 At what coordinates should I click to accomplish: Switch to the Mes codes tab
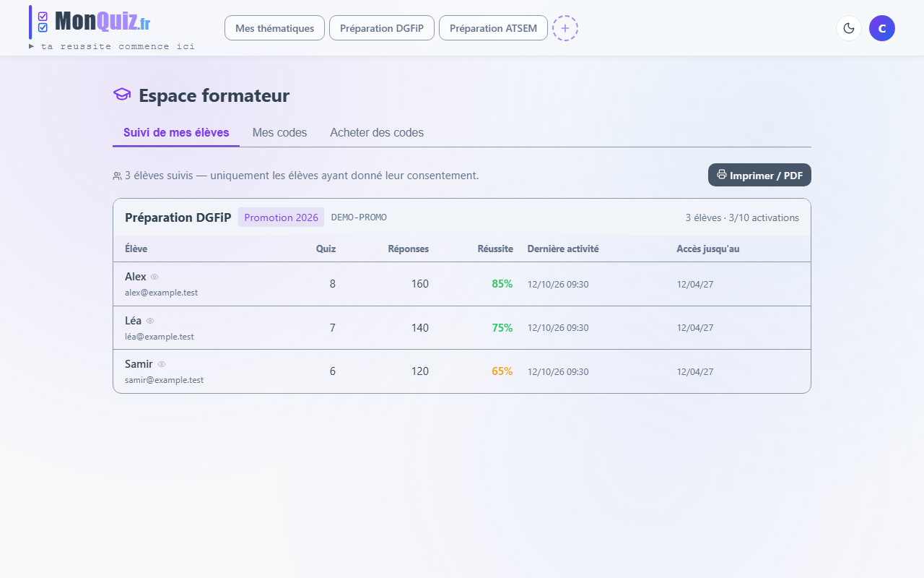(x=279, y=133)
